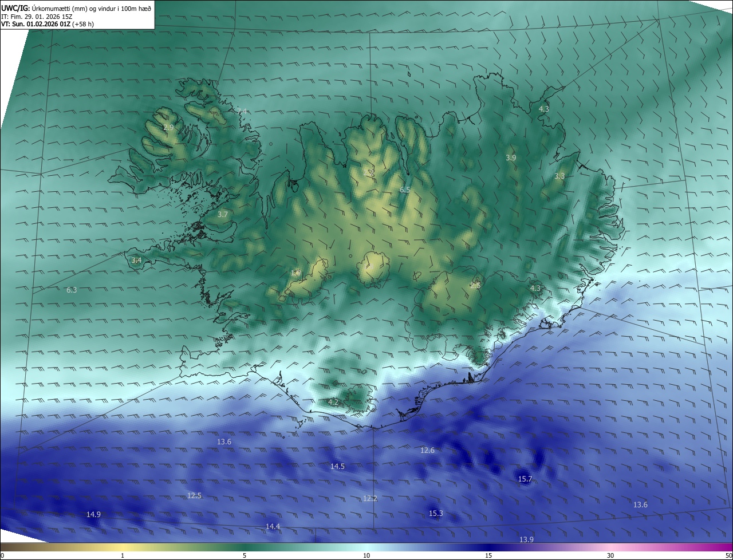
Task: Click the 1 tick on the colour scale
Action: point(123,555)
